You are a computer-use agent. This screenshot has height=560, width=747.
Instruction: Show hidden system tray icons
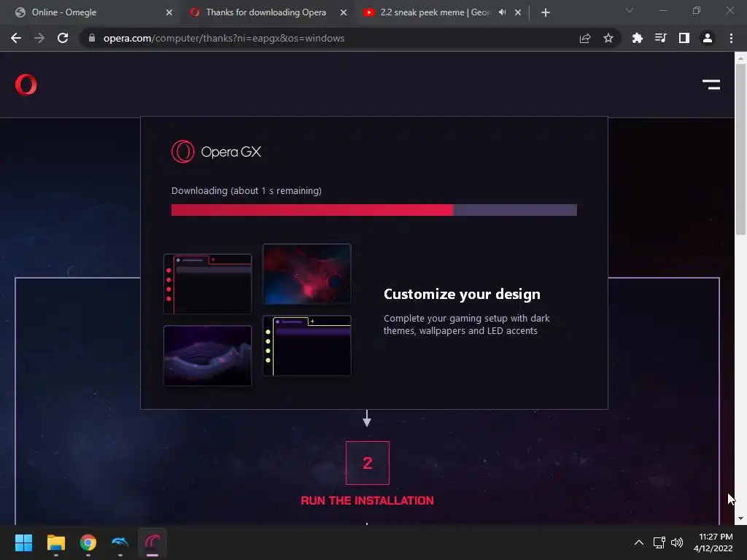point(639,542)
